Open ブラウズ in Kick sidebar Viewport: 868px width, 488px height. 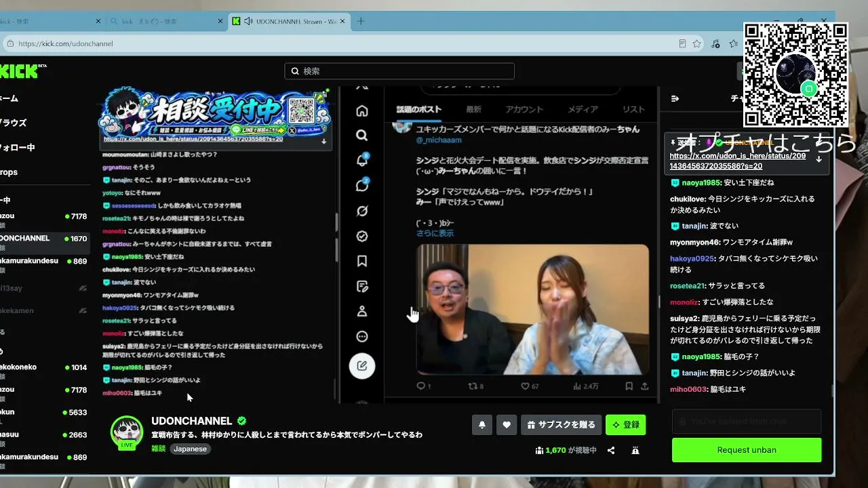click(x=14, y=123)
